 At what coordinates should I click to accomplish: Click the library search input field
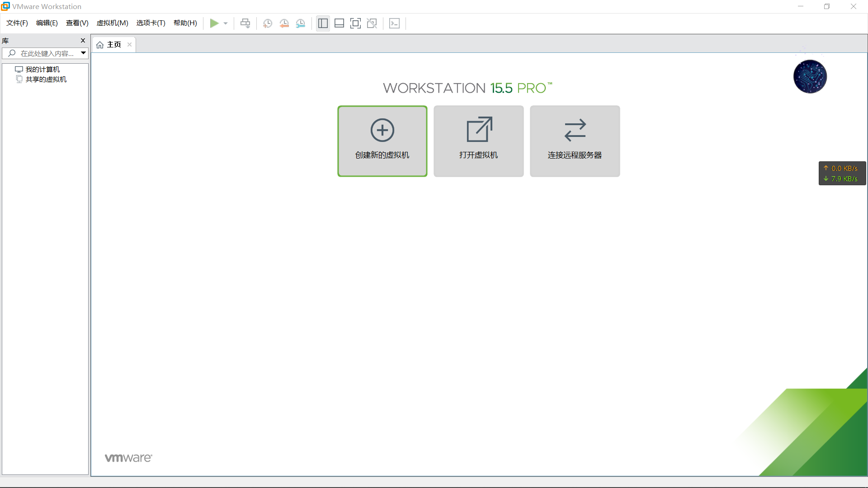(x=45, y=53)
